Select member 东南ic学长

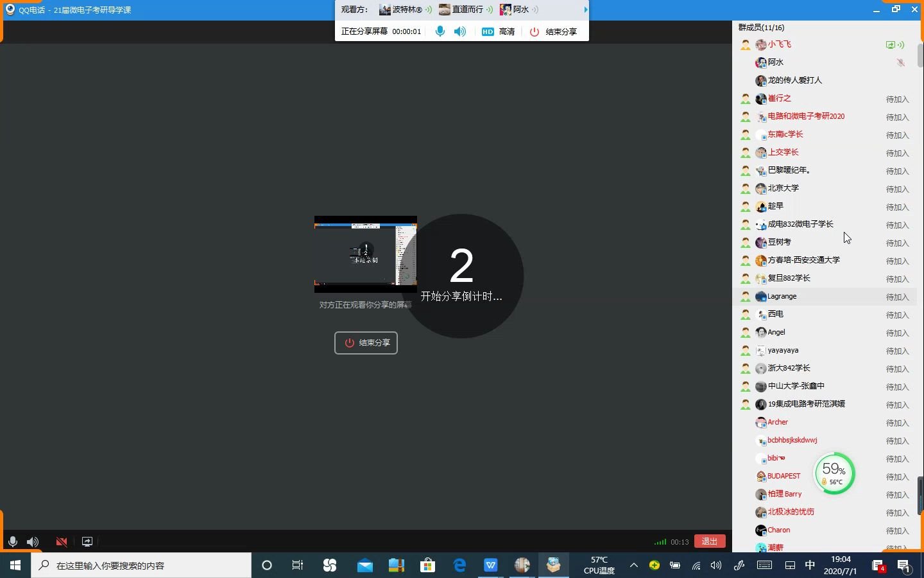pos(785,134)
